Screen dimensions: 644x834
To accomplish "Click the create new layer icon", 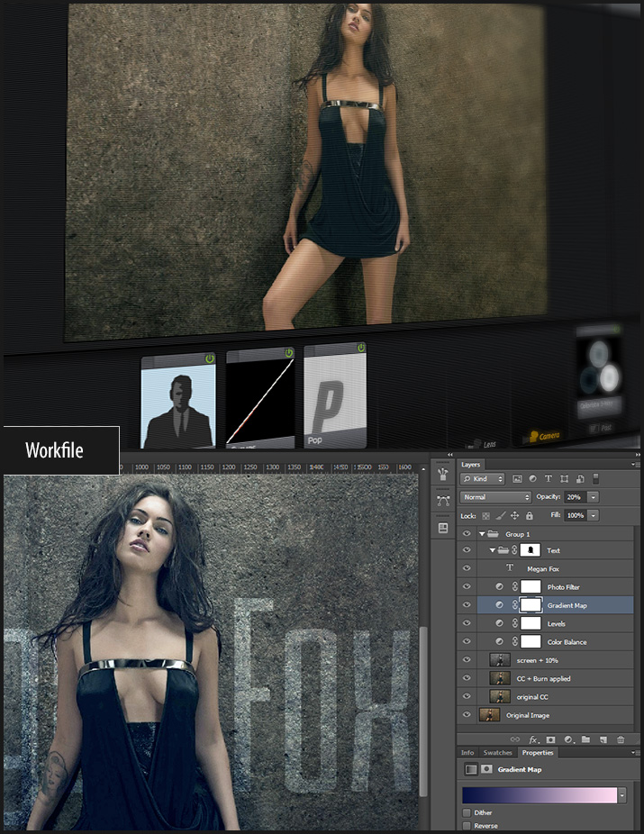I will (603, 739).
